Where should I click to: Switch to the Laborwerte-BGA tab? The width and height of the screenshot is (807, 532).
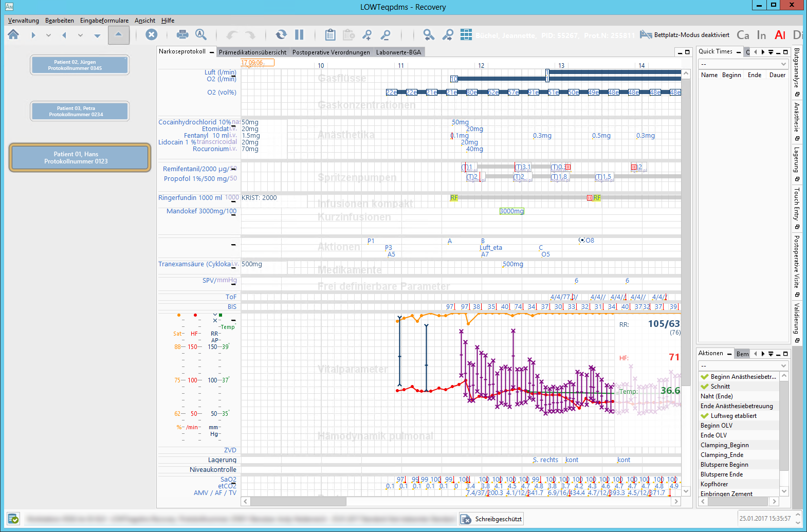398,52
